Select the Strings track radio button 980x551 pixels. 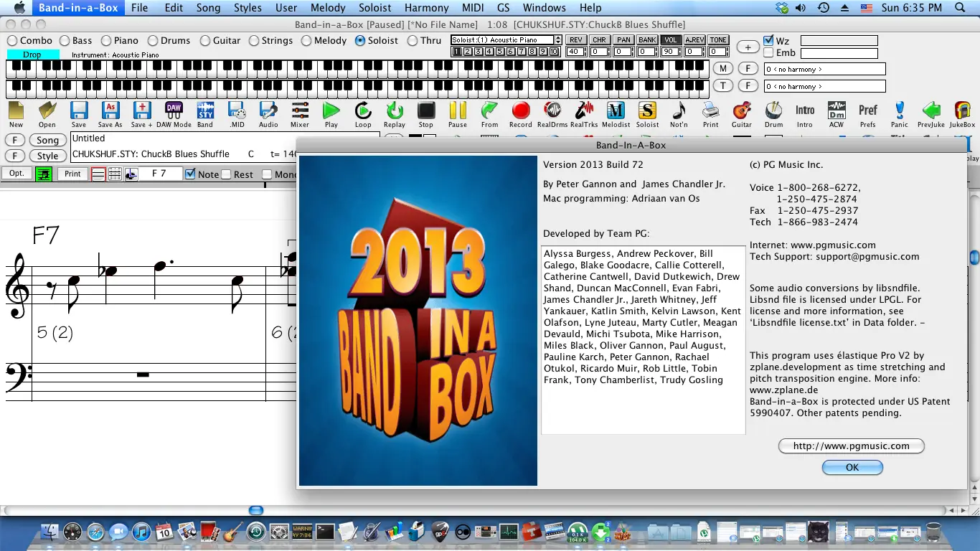pos(254,41)
